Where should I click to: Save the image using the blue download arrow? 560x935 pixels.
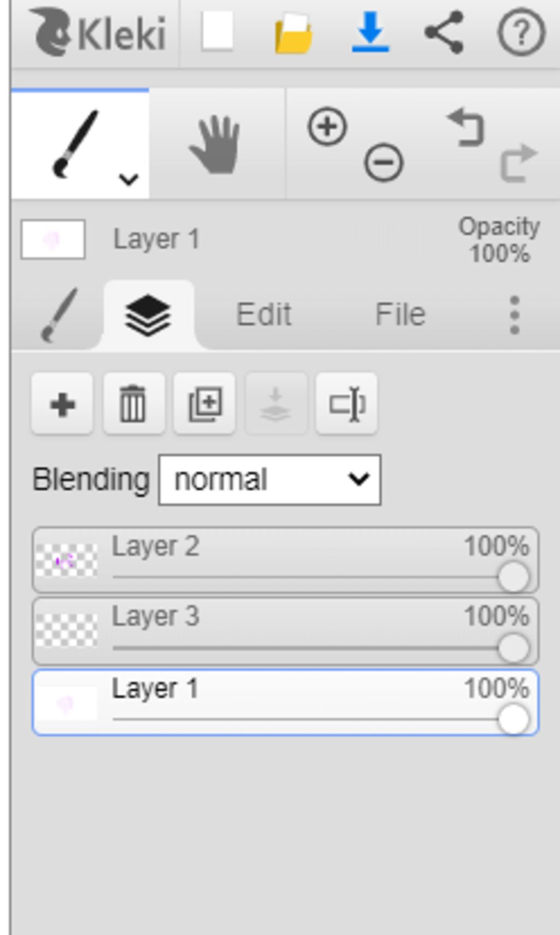pos(370,33)
